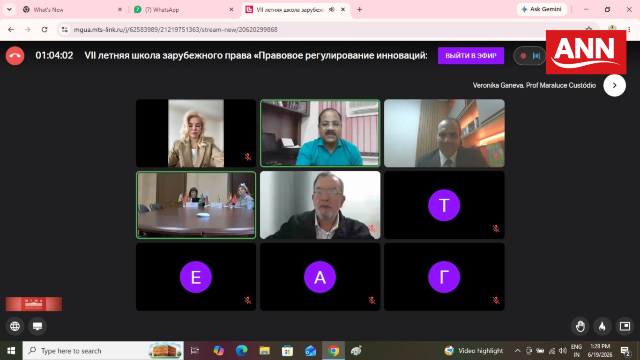Open the Windows Start menu
Screen dimensions: 640x360
pyautogui.click(x=11, y=351)
